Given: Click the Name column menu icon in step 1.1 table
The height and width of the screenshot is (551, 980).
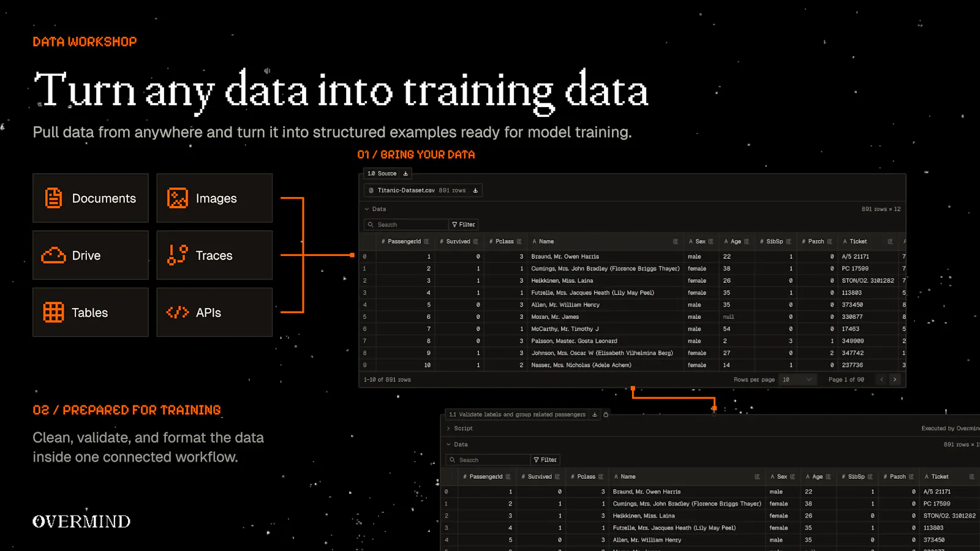Looking at the screenshot, I should tap(757, 477).
